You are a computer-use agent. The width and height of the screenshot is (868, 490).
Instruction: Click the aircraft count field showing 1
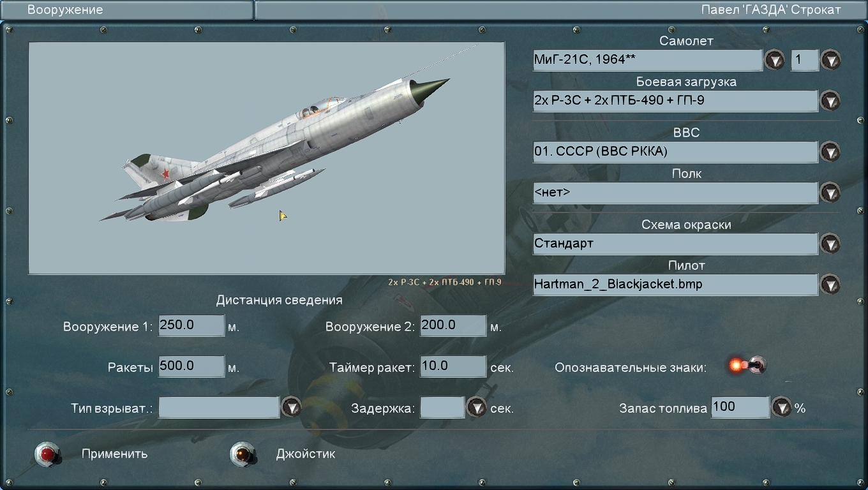point(805,60)
